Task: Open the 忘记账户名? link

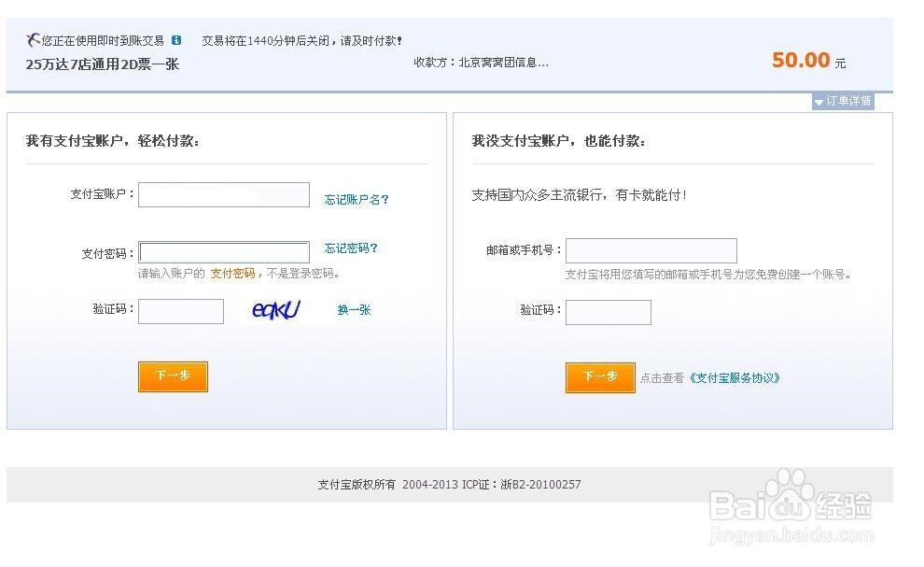Action: (357, 199)
